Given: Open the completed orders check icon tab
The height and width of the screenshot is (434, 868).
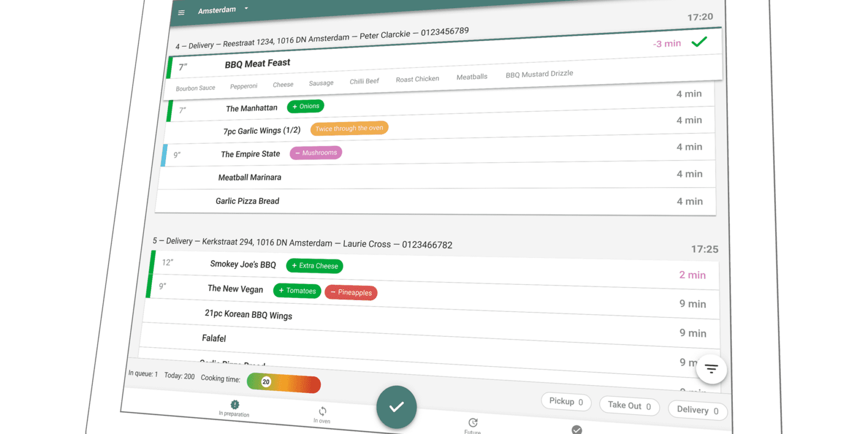Looking at the screenshot, I should point(577,430).
